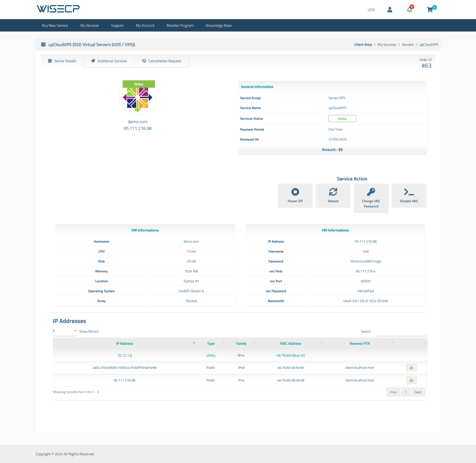Click the VNC Password value H8HjWPpd
476x463 pixels.
click(366, 291)
